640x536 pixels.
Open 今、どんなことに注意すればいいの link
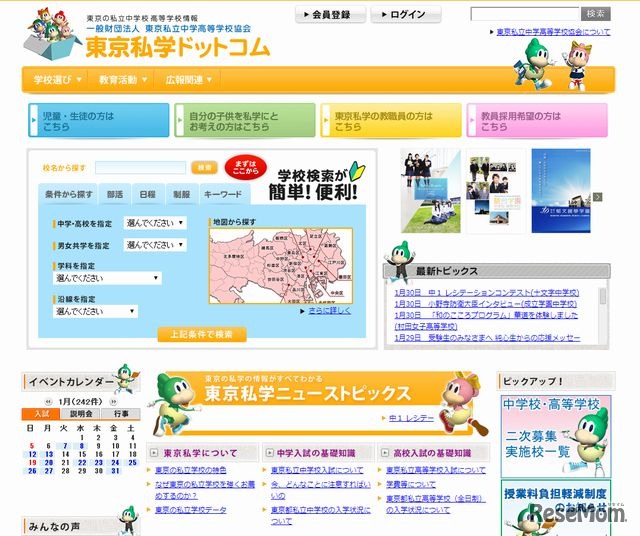(x=320, y=490)
